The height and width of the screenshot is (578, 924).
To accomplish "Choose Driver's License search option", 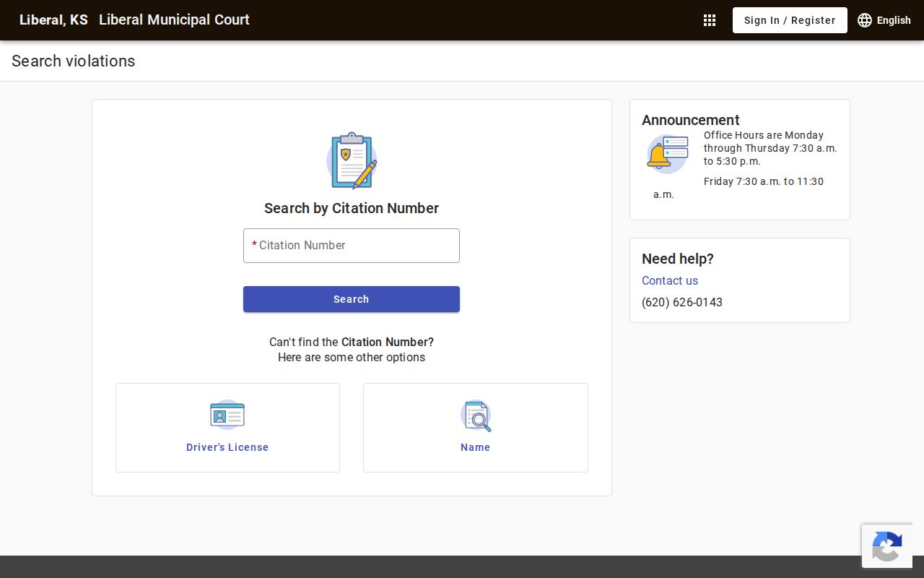I will click(227, 428).
